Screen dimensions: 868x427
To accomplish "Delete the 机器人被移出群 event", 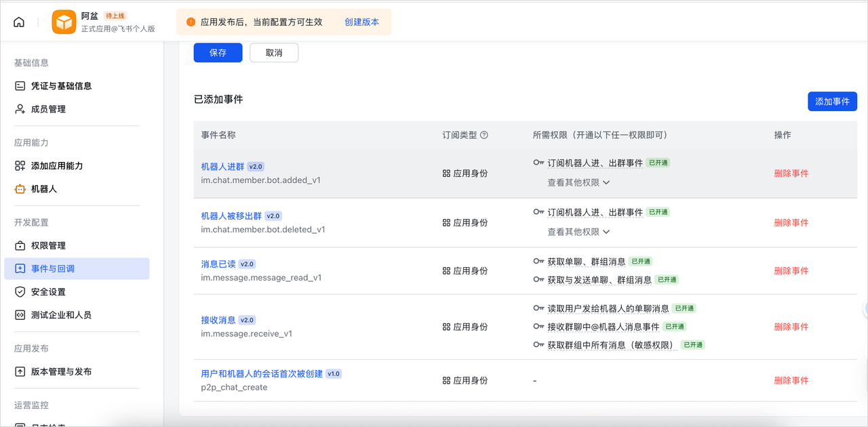I will [791, 223].
